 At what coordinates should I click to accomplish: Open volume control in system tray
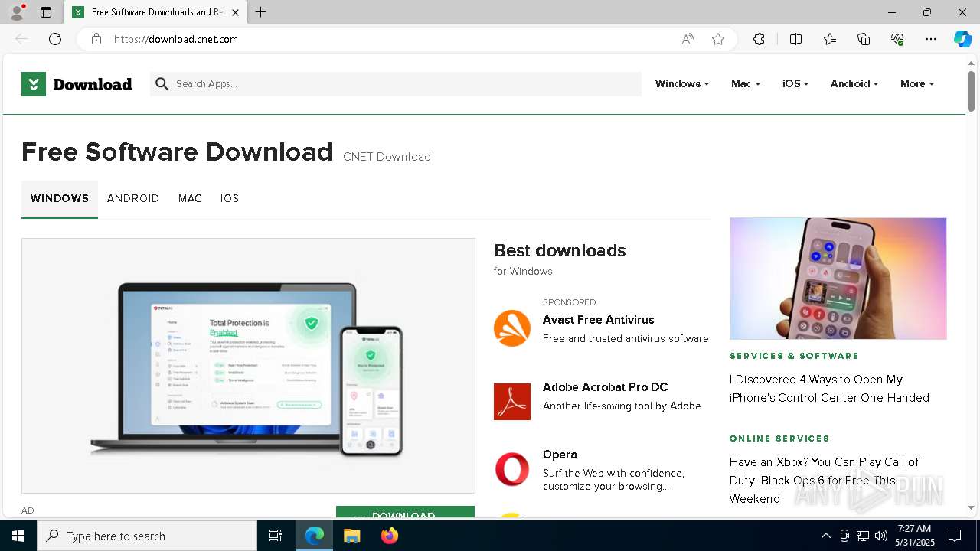point(880,536)
